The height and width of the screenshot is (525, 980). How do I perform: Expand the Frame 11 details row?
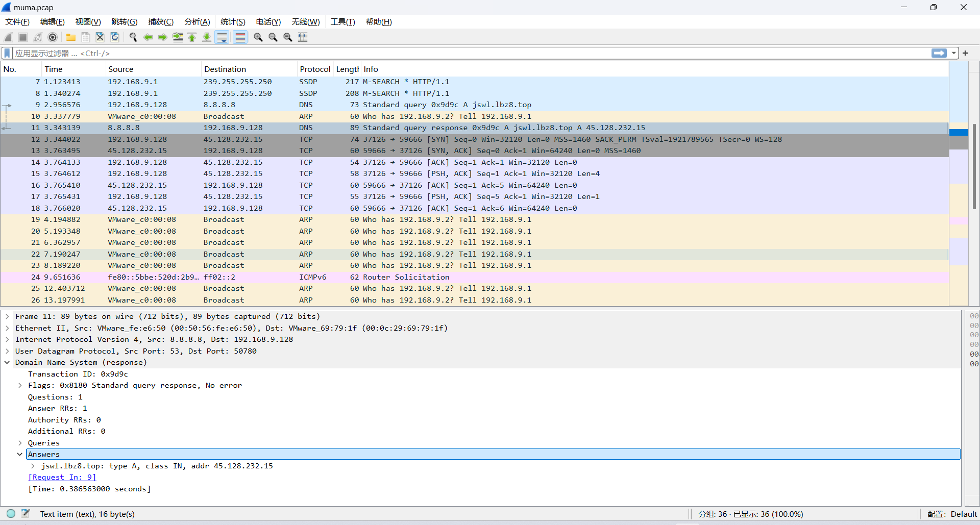7,316
